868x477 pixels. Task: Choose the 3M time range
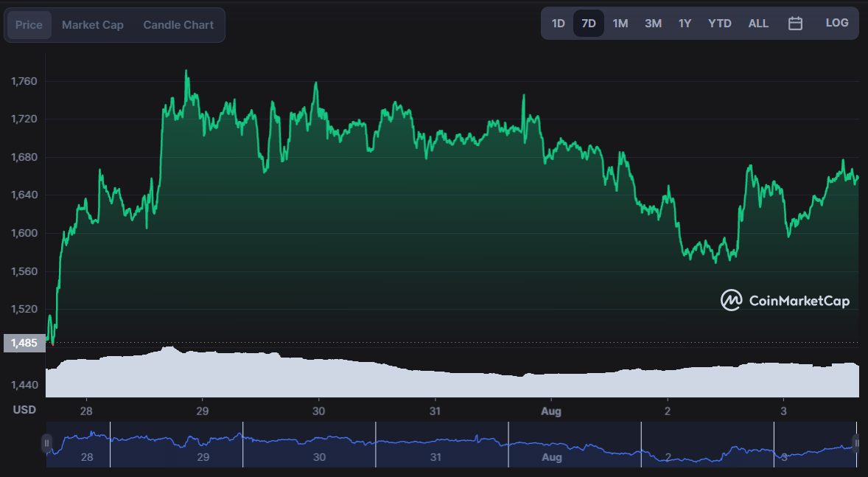654,24
